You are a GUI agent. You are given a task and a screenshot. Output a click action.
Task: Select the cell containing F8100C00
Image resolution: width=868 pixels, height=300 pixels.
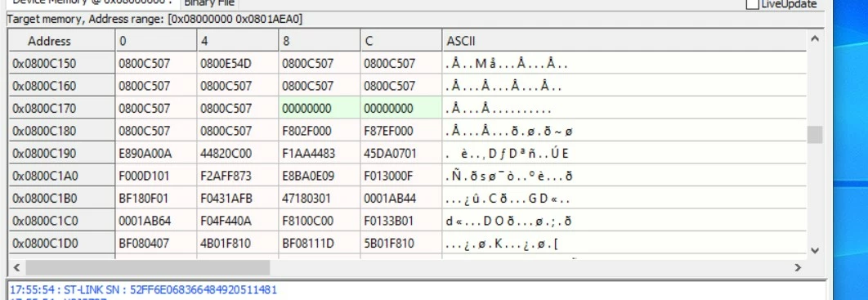pyautogui.click(x=320, y=221)
